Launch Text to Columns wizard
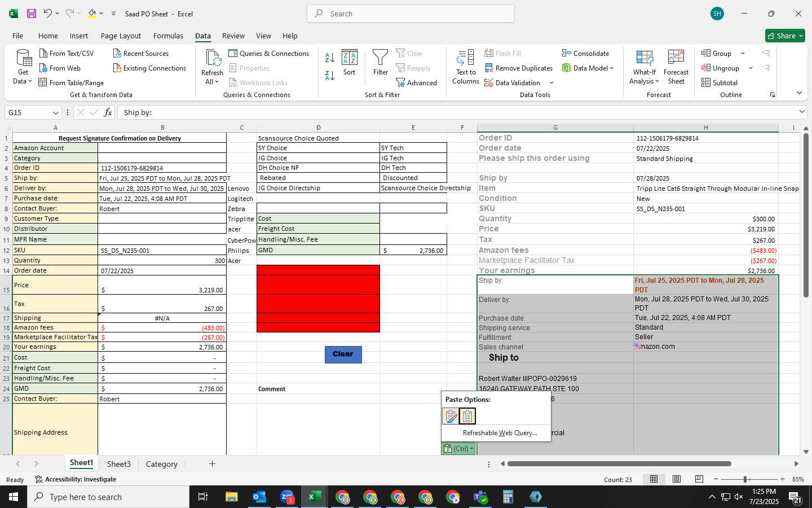This screenshot has height=508, width=812. (x=466, y=67)
